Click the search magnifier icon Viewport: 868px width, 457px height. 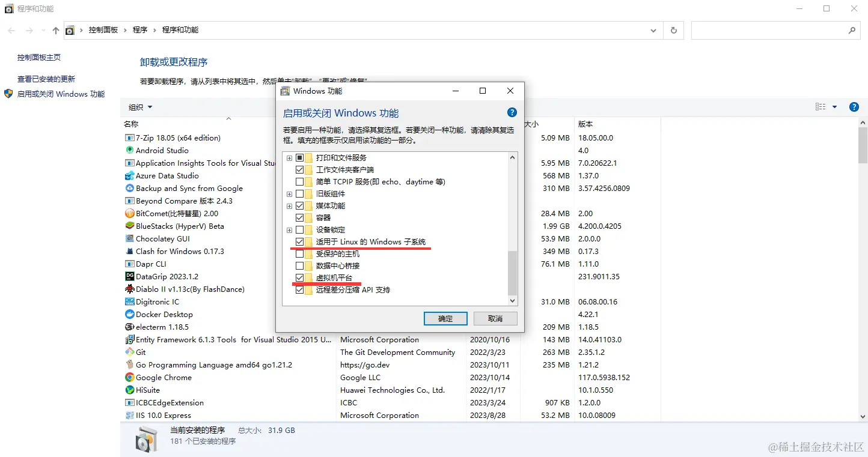point(852,30)
